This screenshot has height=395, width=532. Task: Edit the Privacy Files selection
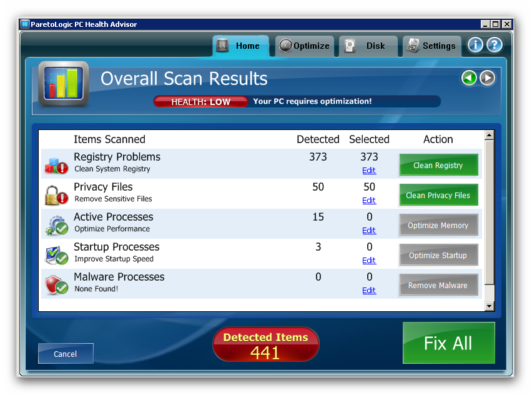pos(369,201)
